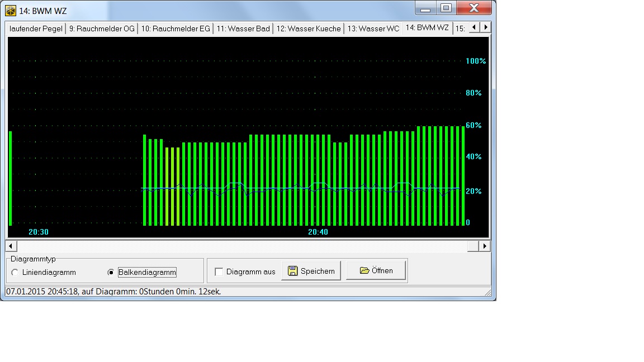644x362 pixels.
Task: Open the 10: Rauchmelder EG tab
Action: coord(176,28)
